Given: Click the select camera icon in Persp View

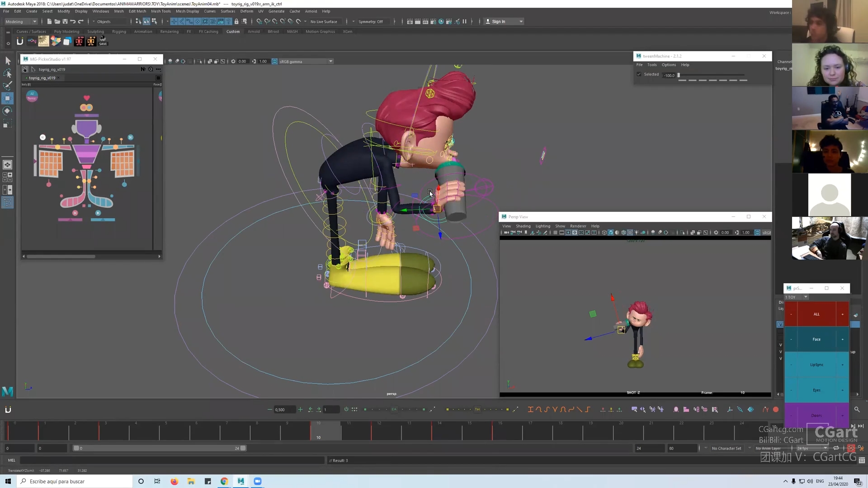Looking at the screenshot, I should pos(506,233).
